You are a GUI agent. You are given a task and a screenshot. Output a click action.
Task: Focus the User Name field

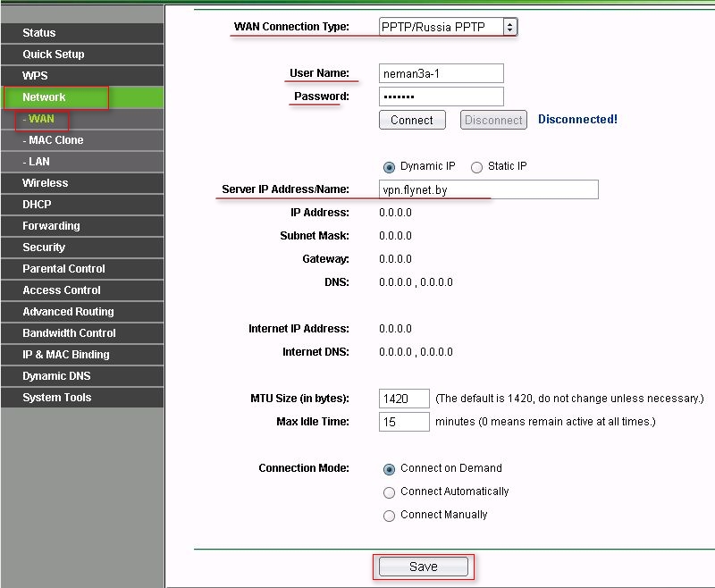click(x=441, y=73)
